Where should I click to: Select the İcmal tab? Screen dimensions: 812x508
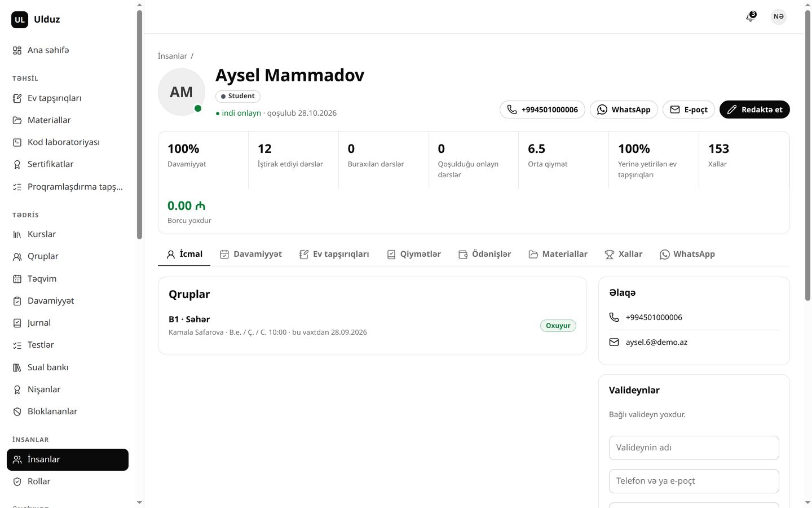184,254
